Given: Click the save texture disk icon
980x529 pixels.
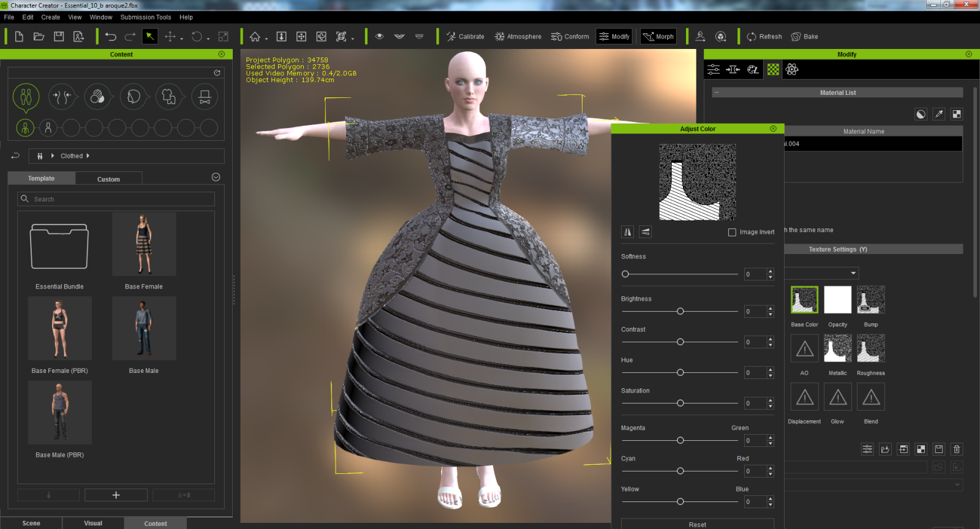Looking at the screenshot, I should tap(939, 449).
